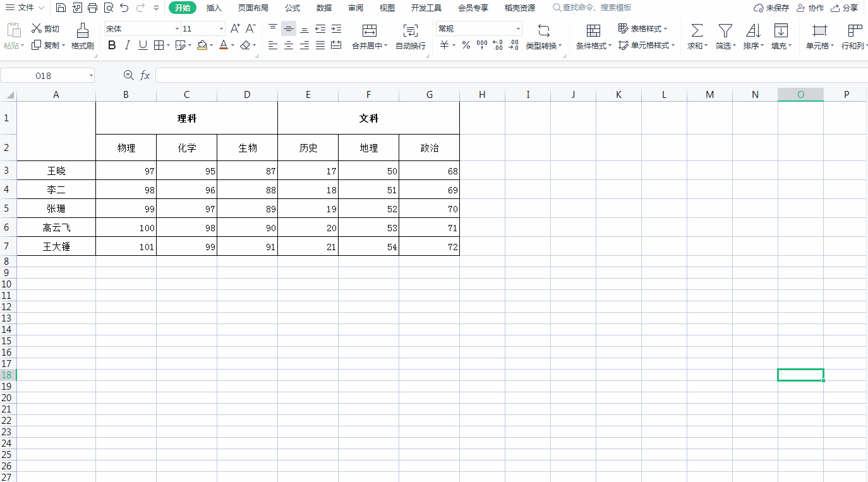The width and height of the screenshot is (868, 482).
Task: Expand Table Style (表格样式) dropdown
Action: pyautogui.click(x=666, y=29)
